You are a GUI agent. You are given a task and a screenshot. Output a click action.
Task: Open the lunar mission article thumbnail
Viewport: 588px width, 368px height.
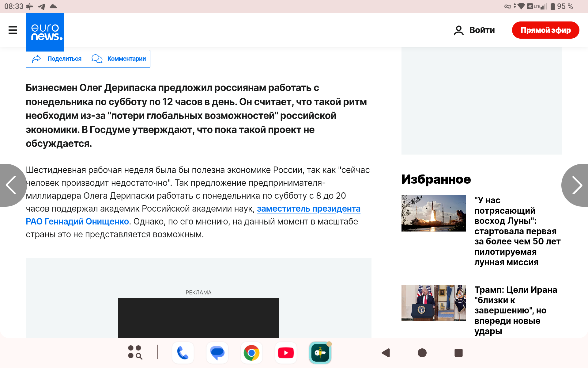[x=433, y=213]
